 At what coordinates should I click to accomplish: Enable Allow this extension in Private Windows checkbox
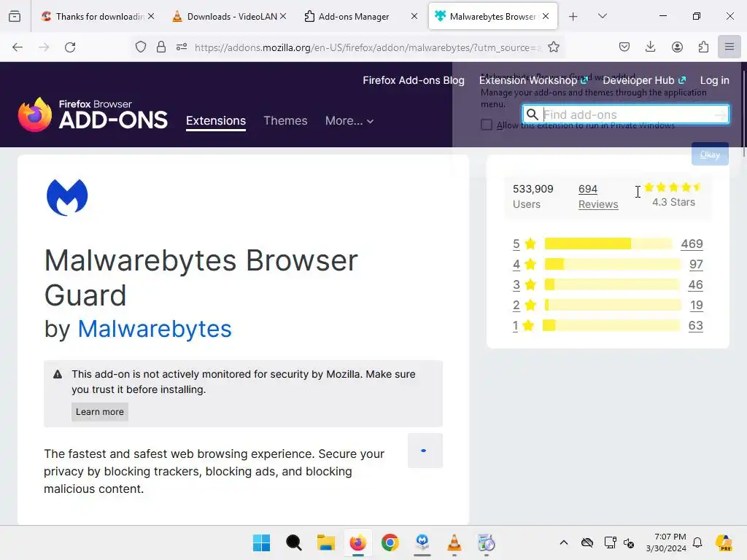(487, 125)
